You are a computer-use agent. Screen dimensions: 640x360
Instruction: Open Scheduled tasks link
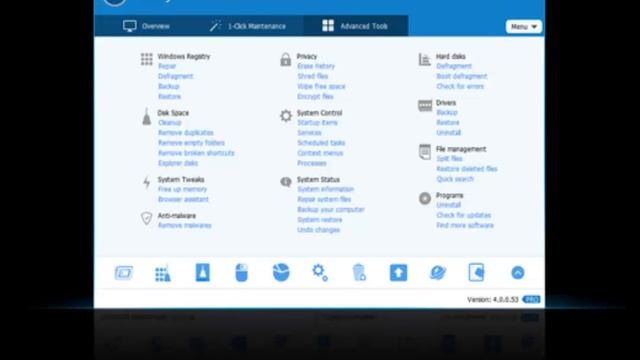tap(321, 143)
